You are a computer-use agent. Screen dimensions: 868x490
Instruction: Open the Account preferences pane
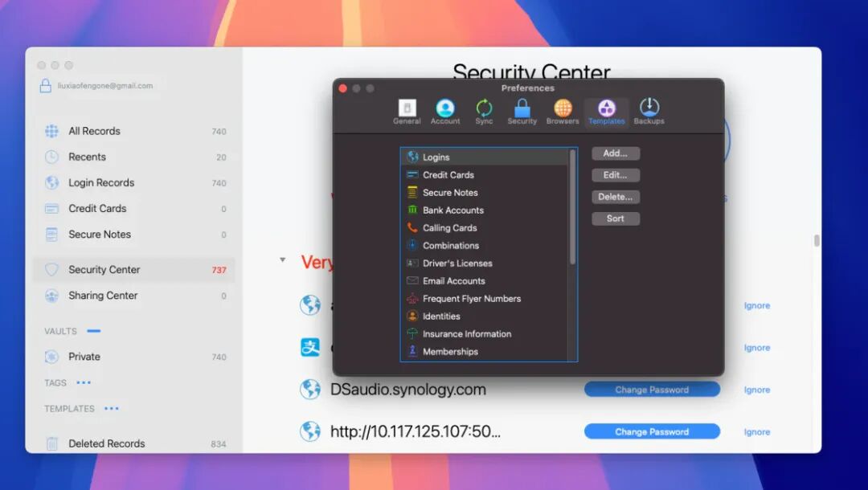(445, 112)
